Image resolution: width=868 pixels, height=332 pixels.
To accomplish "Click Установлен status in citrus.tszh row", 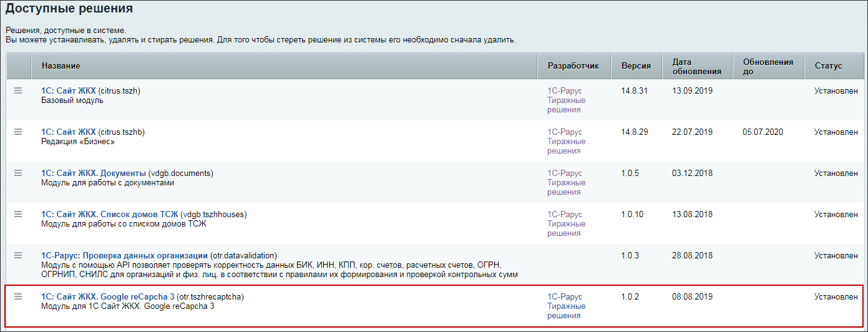I will tap(836, 90).
